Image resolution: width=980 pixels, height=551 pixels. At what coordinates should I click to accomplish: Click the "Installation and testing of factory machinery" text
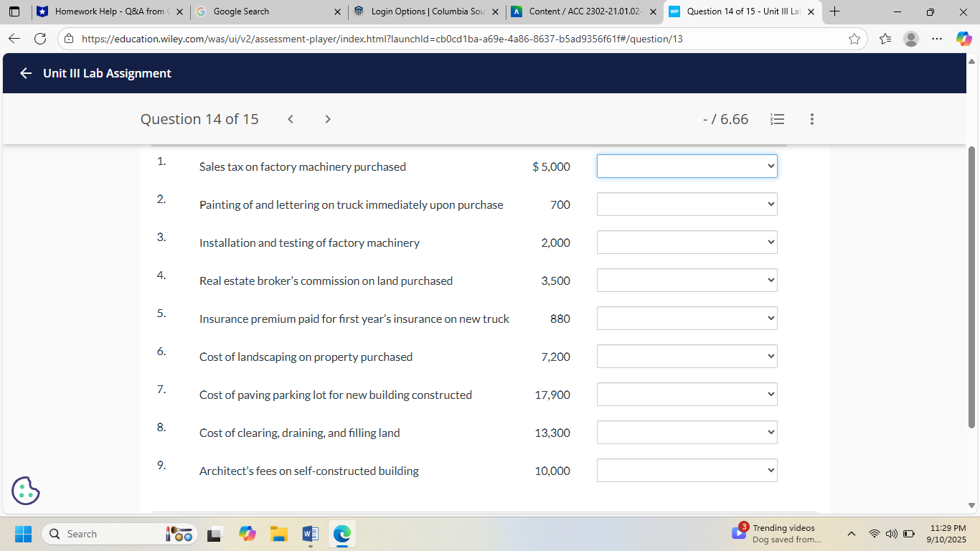[x=309, y=242]
